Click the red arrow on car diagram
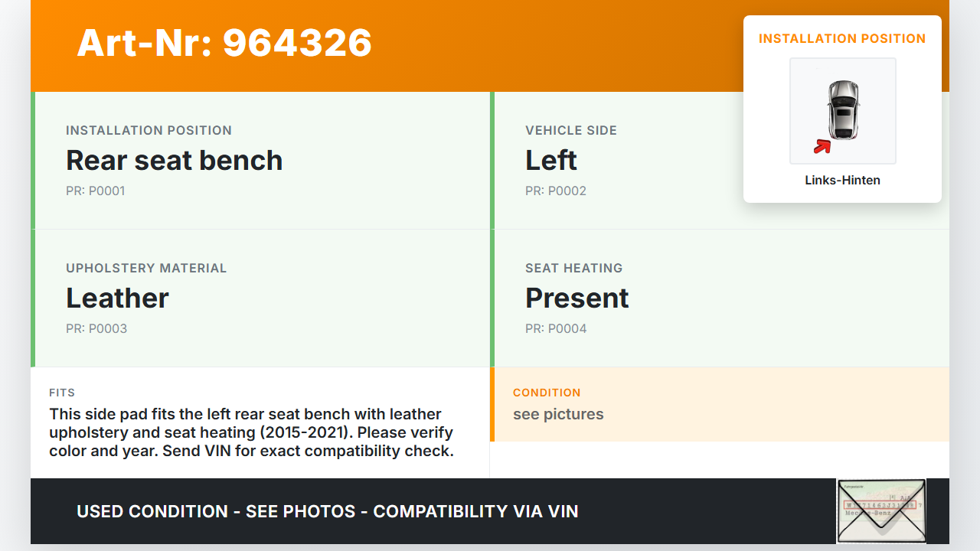Image resolution: width=980 pixels, height=551 pixels. [822, 146]
